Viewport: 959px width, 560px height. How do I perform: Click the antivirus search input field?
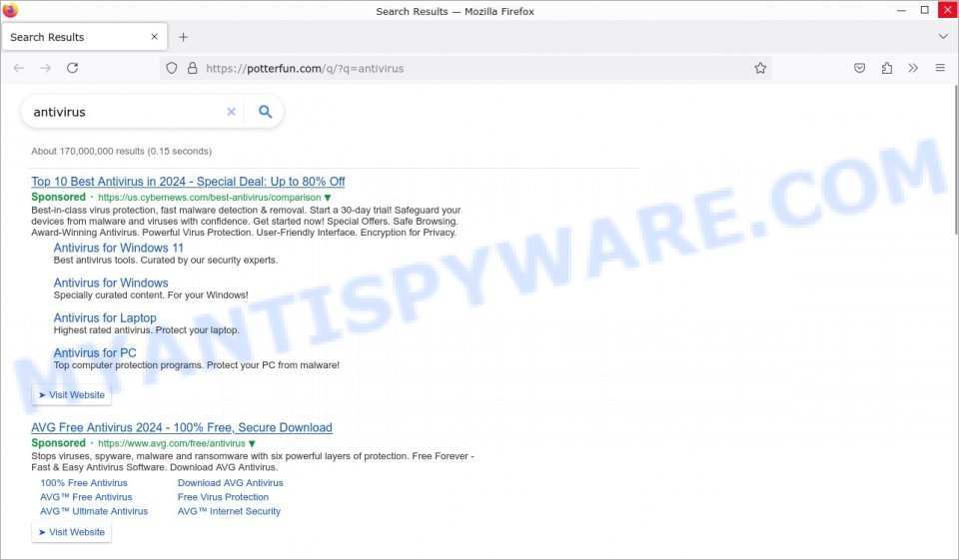point(126,112)
